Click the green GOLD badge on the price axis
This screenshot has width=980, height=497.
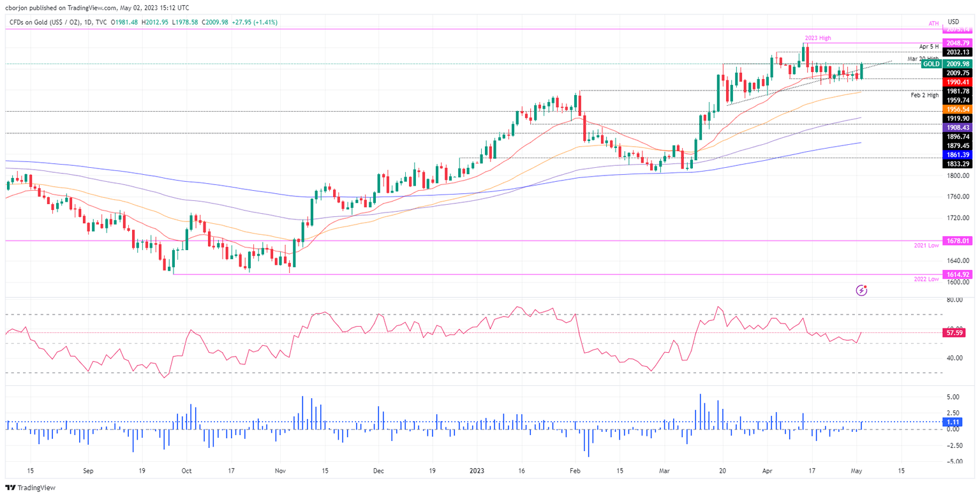pyautogui.click(x=931, y=64)
